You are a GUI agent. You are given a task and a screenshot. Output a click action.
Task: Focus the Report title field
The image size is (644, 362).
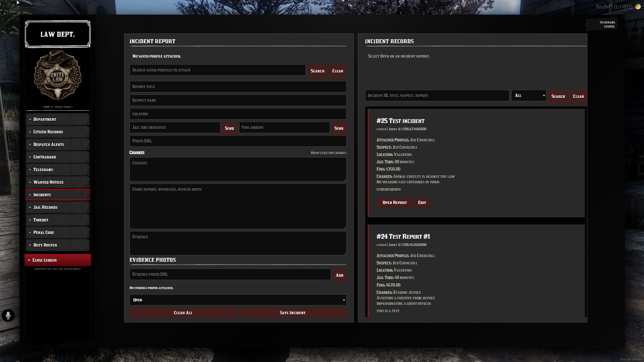click(x=238, y=86)
